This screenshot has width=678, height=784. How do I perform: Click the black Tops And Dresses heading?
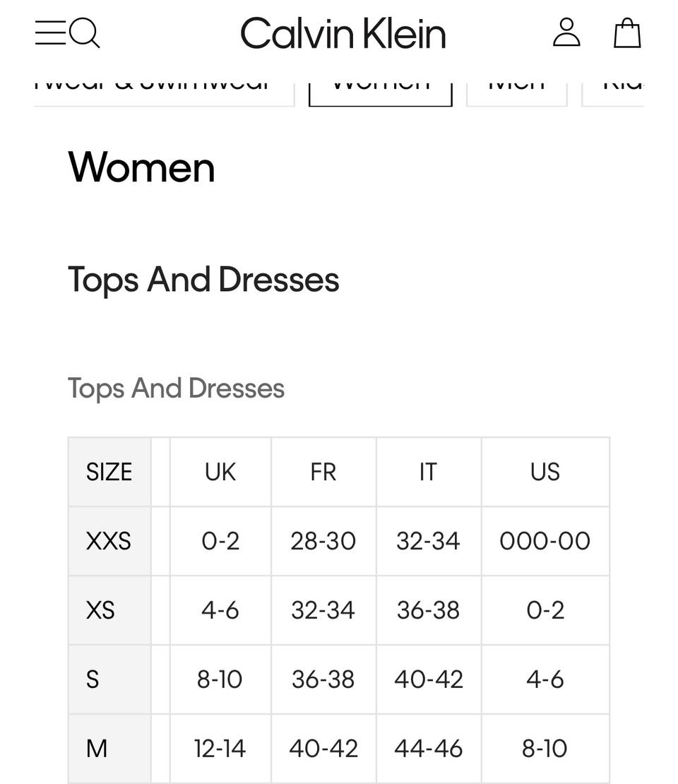(x=203, y=280)
